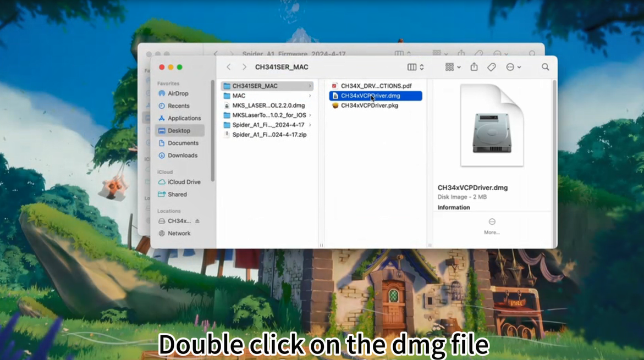Click the More button in preview pane
Viewport: 644px width, 360px height.
coord(492,226)
